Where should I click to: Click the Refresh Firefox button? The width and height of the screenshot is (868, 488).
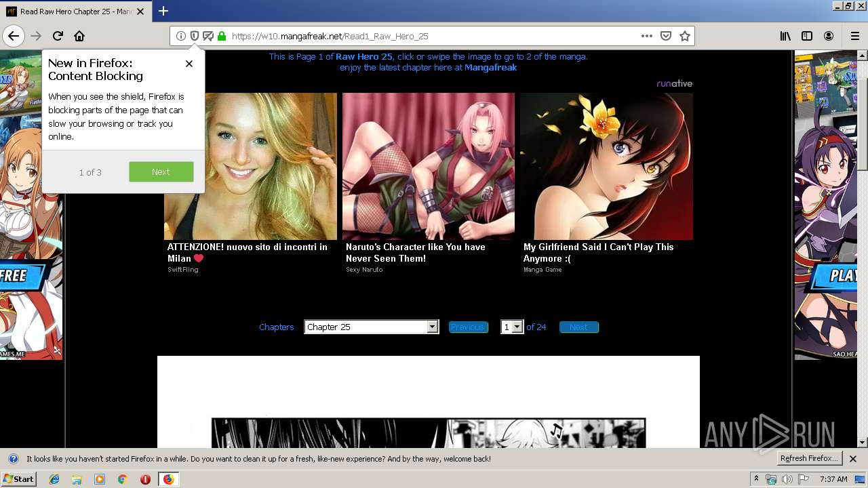(809, 458)
